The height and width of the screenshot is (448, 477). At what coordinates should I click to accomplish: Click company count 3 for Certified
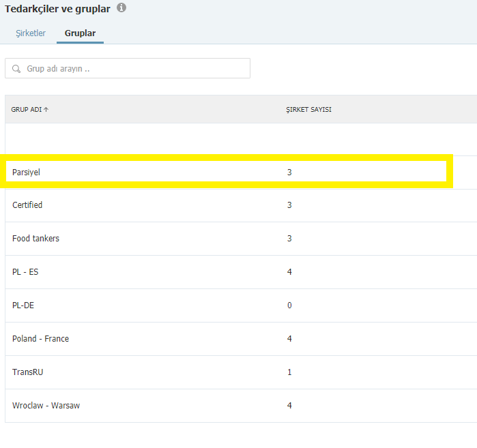pos(289,205)
